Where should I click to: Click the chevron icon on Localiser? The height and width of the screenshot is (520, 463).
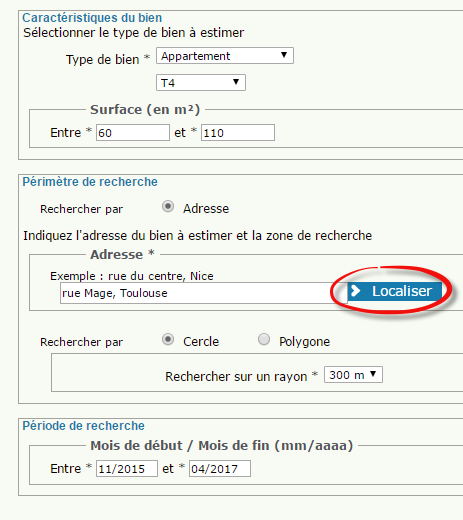click(x=356, y=291)
